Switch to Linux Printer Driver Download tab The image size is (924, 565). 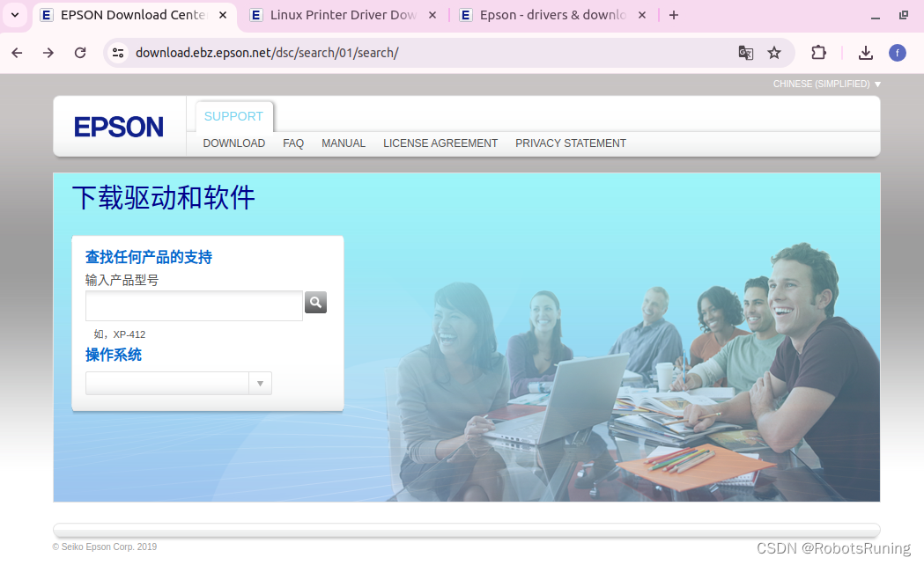click(x=344, y=15)
